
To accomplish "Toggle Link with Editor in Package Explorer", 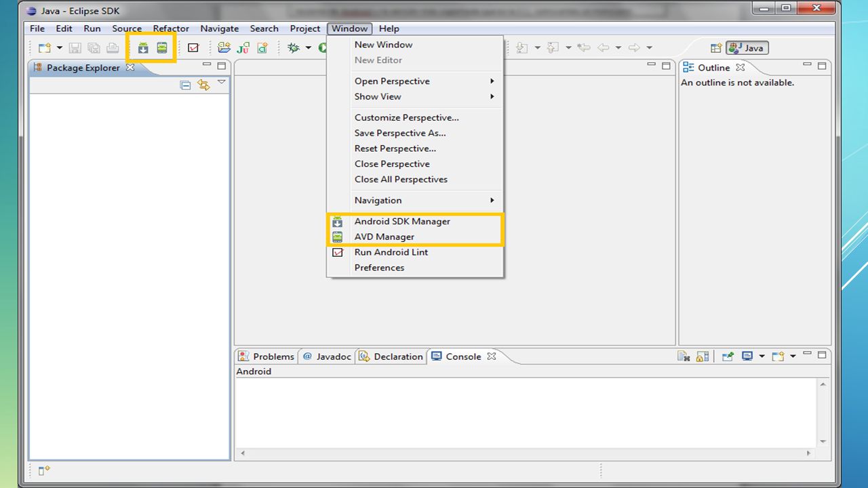I will point(203,85).
